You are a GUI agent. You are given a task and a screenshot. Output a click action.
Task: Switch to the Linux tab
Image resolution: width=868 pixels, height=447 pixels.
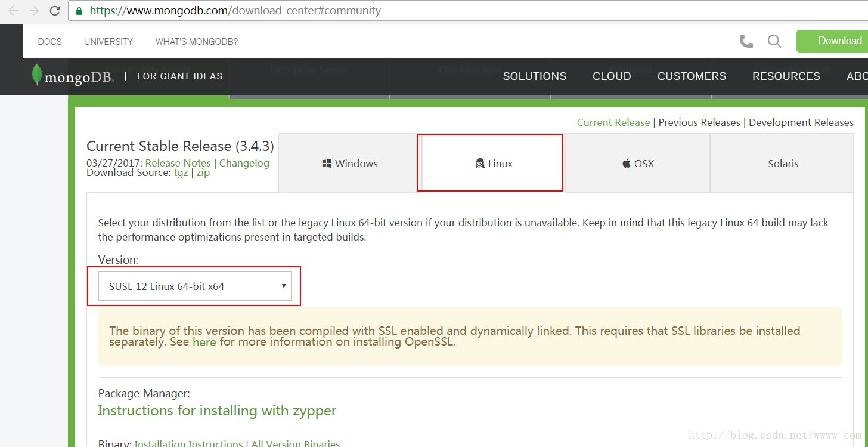[494, 163]
